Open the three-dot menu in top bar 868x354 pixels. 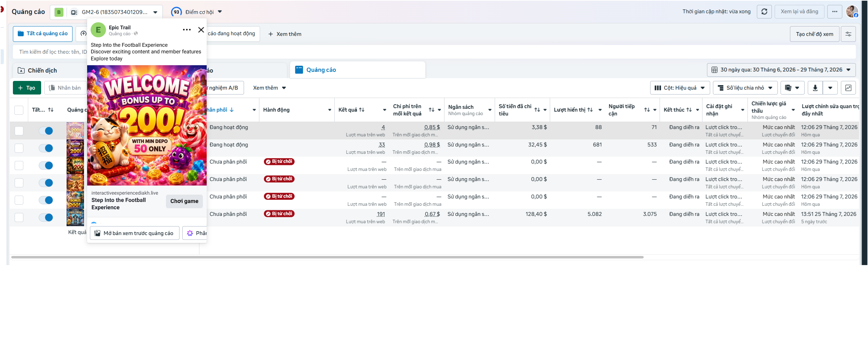tap(835, 12)
